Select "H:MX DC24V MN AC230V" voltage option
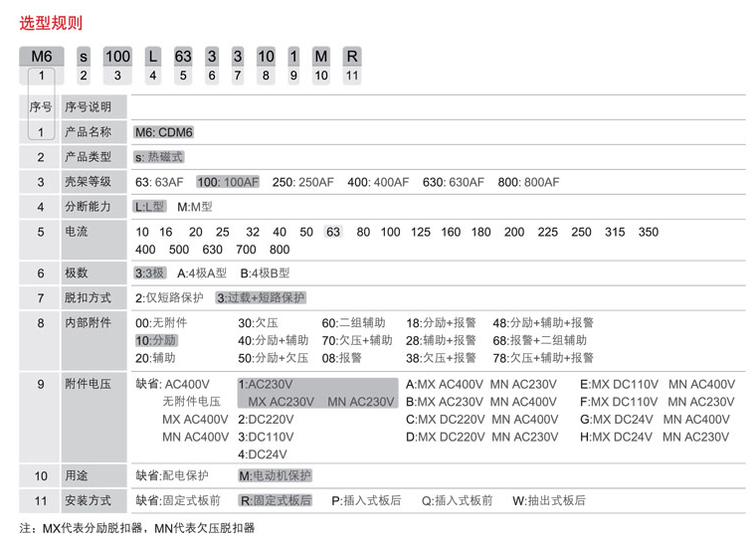The image size is (756, 537). coord(657,437)
